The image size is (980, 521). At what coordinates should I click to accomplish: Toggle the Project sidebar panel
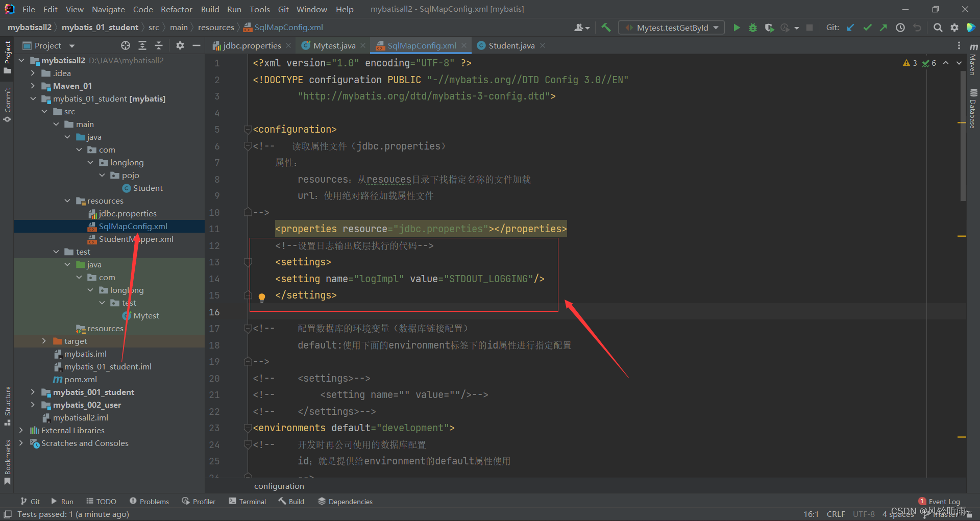[x=7, y=57]
